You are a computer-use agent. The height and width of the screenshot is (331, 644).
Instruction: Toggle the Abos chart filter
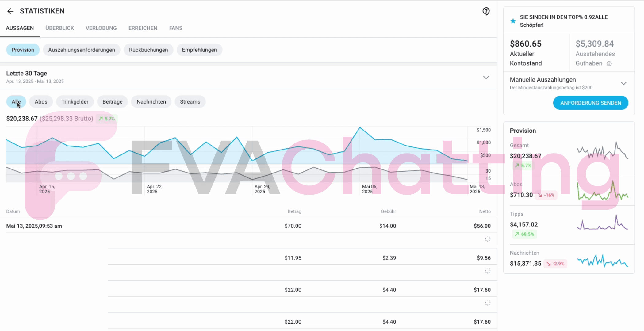41,101
